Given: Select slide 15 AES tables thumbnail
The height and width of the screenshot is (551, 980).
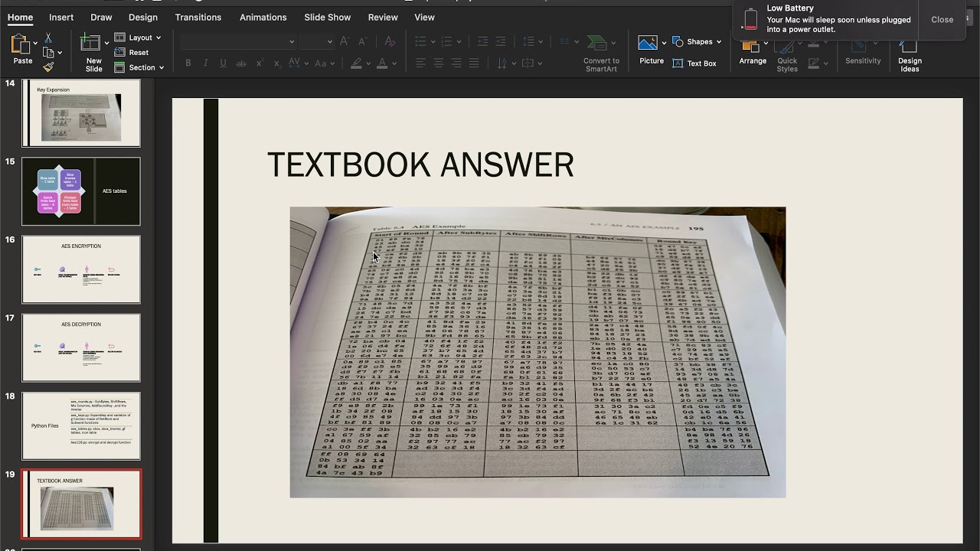Looking at the screenshot, I should [x=81, y=191].
